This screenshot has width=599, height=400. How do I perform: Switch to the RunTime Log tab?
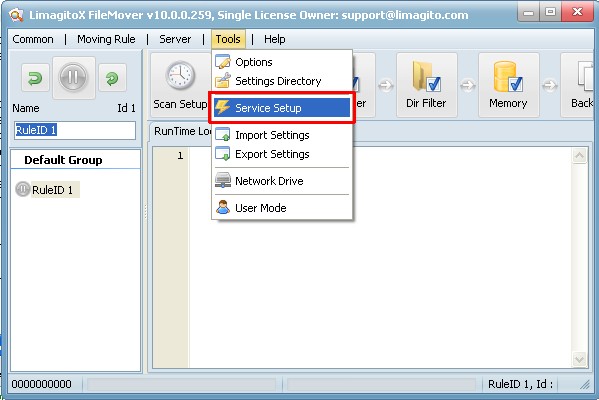pos(181,131)
